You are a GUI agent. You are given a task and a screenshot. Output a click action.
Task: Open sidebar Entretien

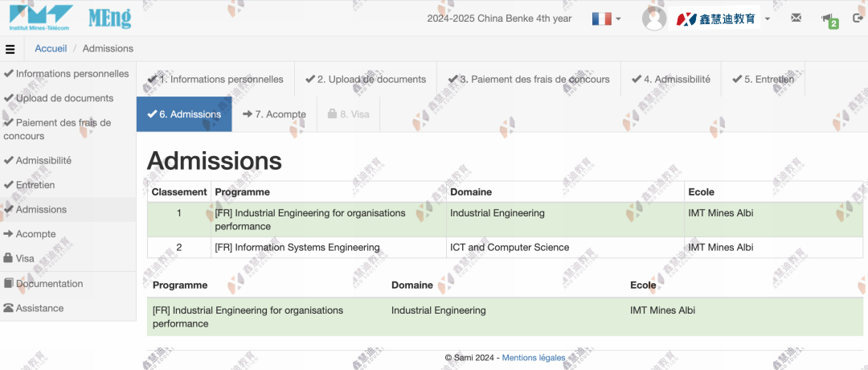(68, 184)
